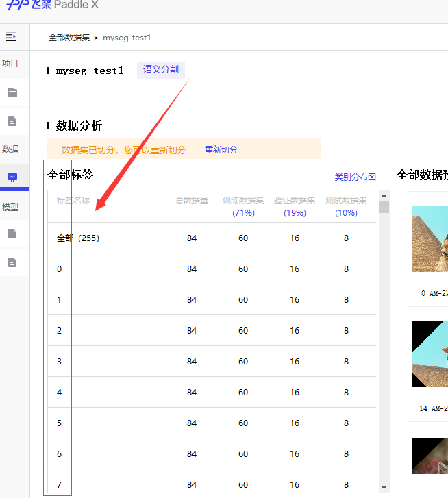The width and height of the screenshot is (448, 498).
Task: Click first document icon under 模型 section
Action: click(12, 234)
